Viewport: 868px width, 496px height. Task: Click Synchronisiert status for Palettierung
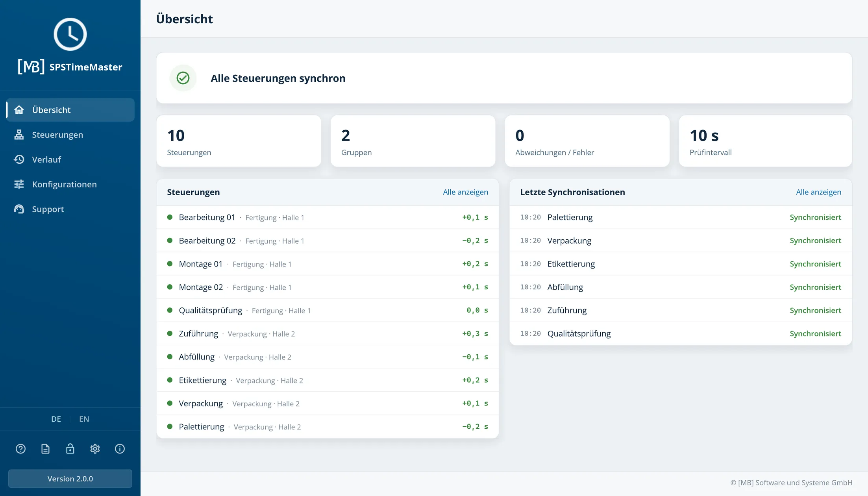pos(815,217)
